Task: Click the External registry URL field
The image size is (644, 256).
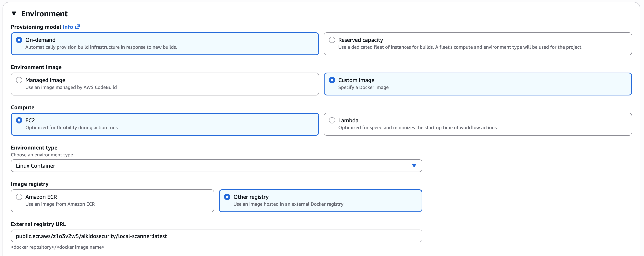Action: [x=216, y=236]
